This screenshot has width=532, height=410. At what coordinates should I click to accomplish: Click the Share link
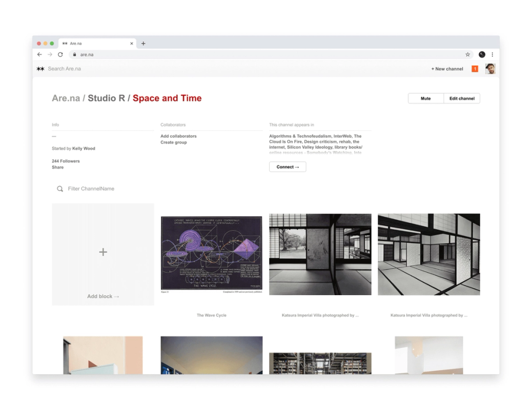[x=58, y=167]
